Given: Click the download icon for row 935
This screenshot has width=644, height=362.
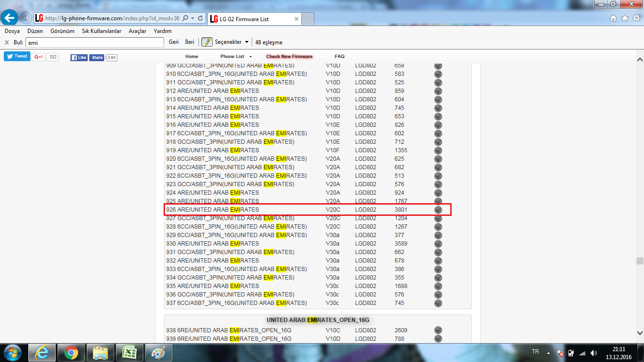Looking at the screenshot, I should (438, 286).
